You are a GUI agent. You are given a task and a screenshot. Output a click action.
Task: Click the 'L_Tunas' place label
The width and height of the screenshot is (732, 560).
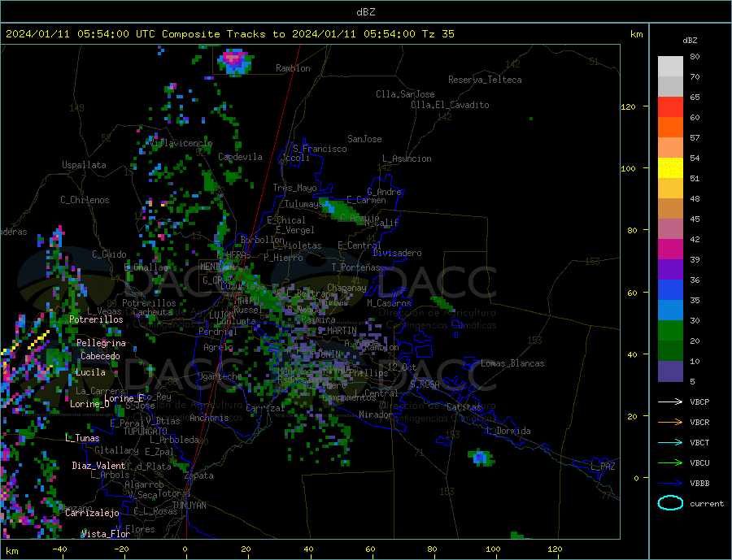(82, 438)
